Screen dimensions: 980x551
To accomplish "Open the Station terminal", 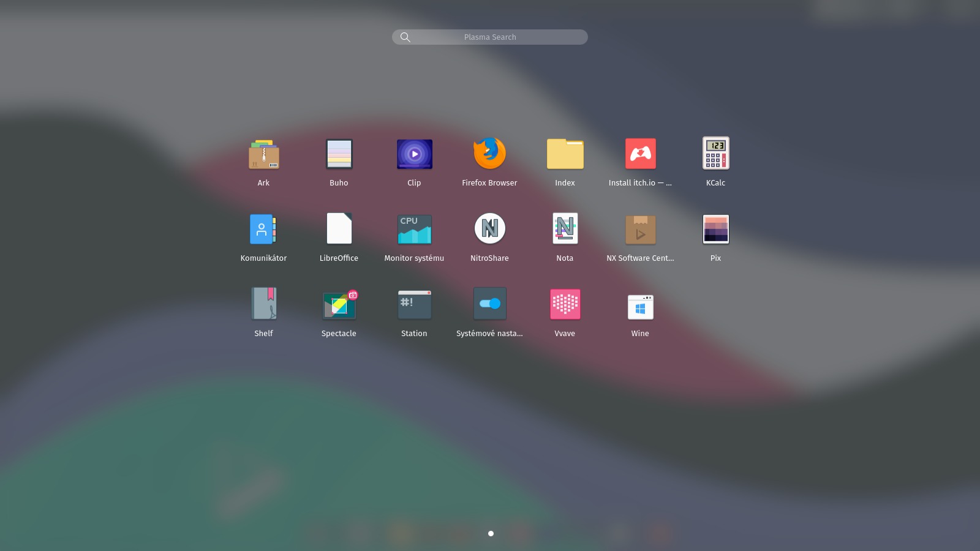I will point(414,304).
